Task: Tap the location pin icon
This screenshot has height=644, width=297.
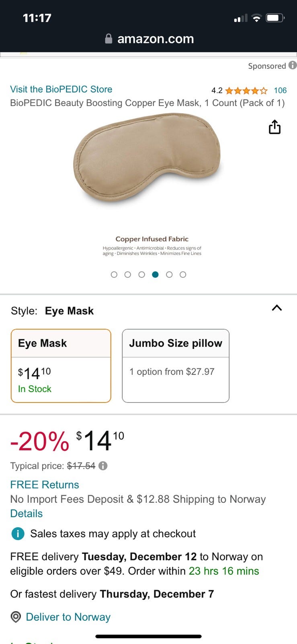Action: tap(16, 617)
